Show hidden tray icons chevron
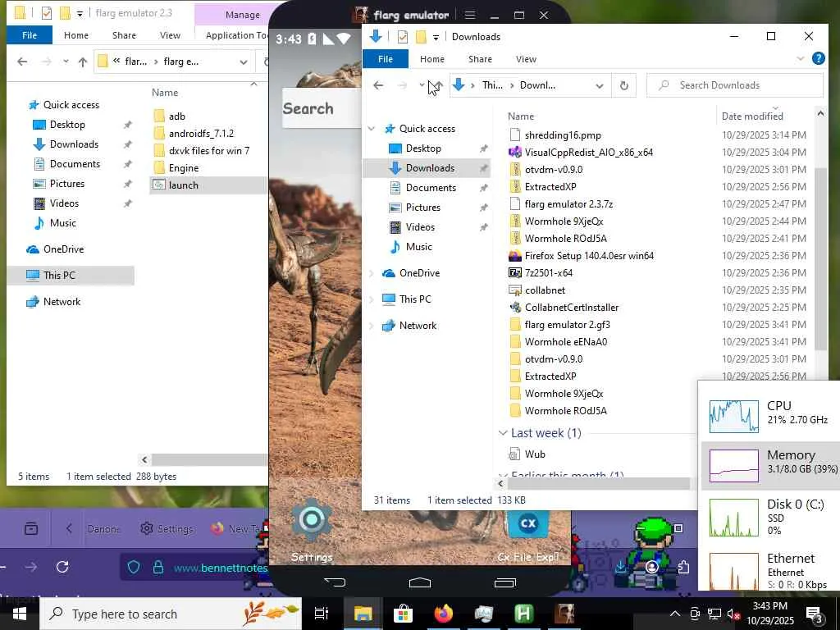The height and width of the screenshot is (630, 840). pyautogui.click(x=675, y=614)
